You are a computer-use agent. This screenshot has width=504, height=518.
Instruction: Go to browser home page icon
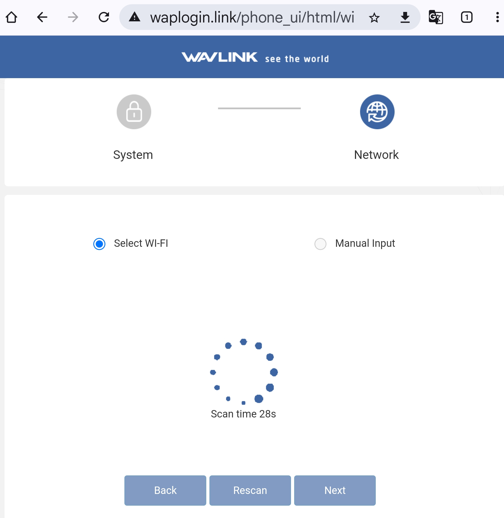click(12, 17)
